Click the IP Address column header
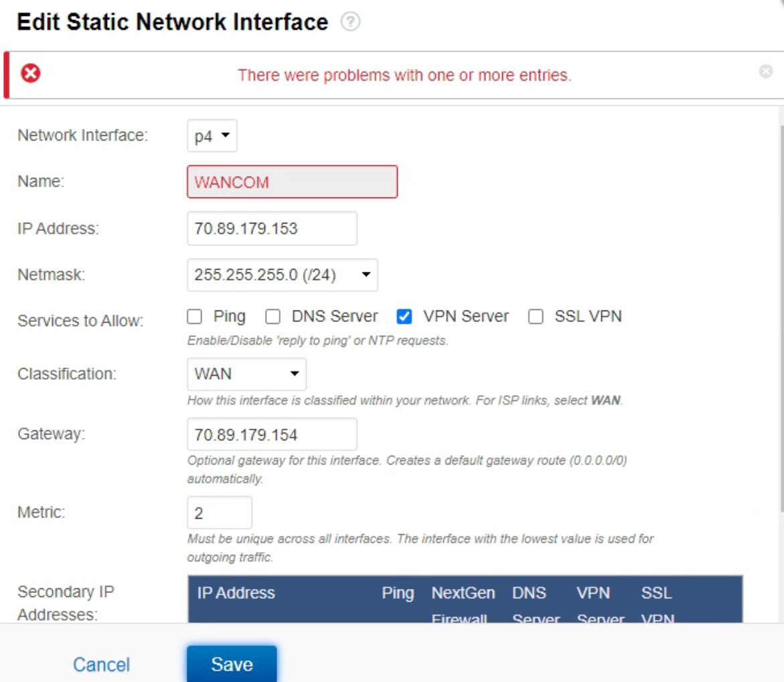The width and height of the screenshot is (784, 682). 236,593
